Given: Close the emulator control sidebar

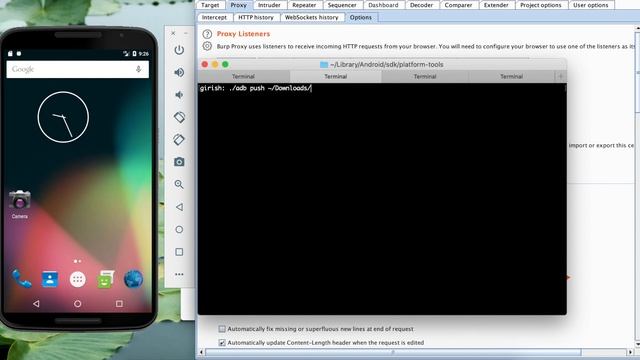Looking at the screenshot, I should pos(173,33).
